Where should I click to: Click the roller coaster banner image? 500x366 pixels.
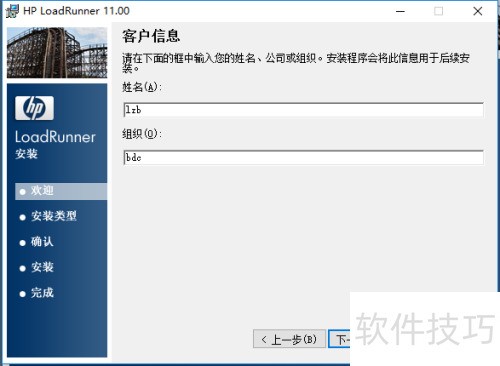point(57,53)
